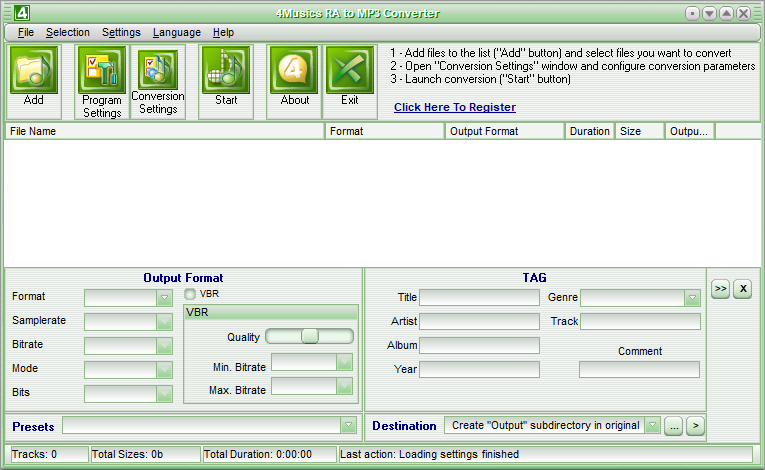
Task: Click the Duration column header
Action: [590, 131]
